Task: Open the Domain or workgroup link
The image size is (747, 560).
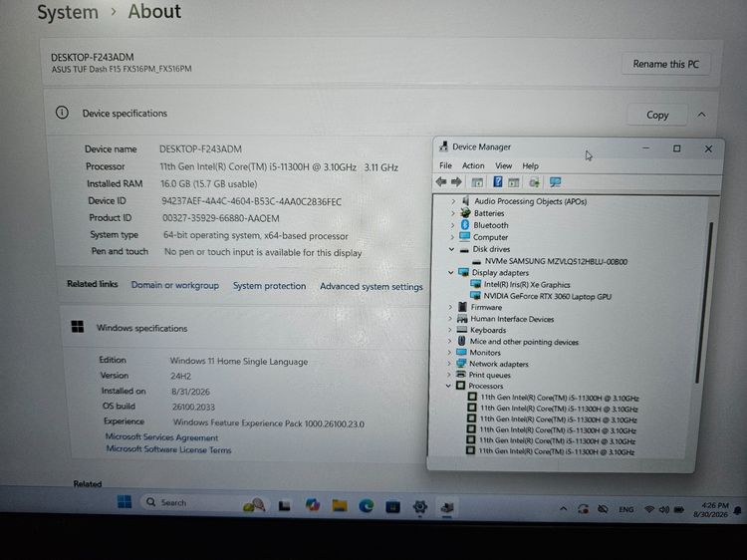Action: coord(175,285)
